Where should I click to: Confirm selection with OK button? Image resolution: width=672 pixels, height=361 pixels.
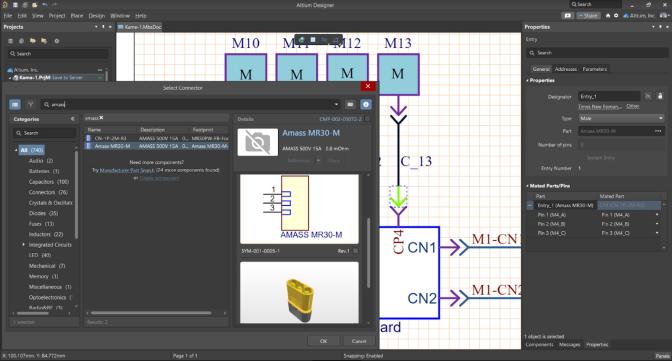pyautogui.click(x=324, y=341)
